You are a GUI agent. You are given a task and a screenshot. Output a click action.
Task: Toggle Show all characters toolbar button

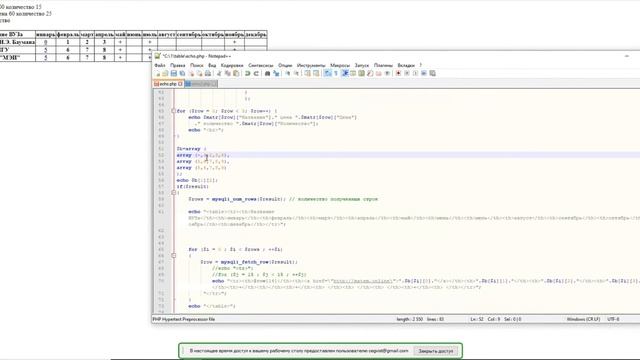pyautogui.click(x=336, y=73)
